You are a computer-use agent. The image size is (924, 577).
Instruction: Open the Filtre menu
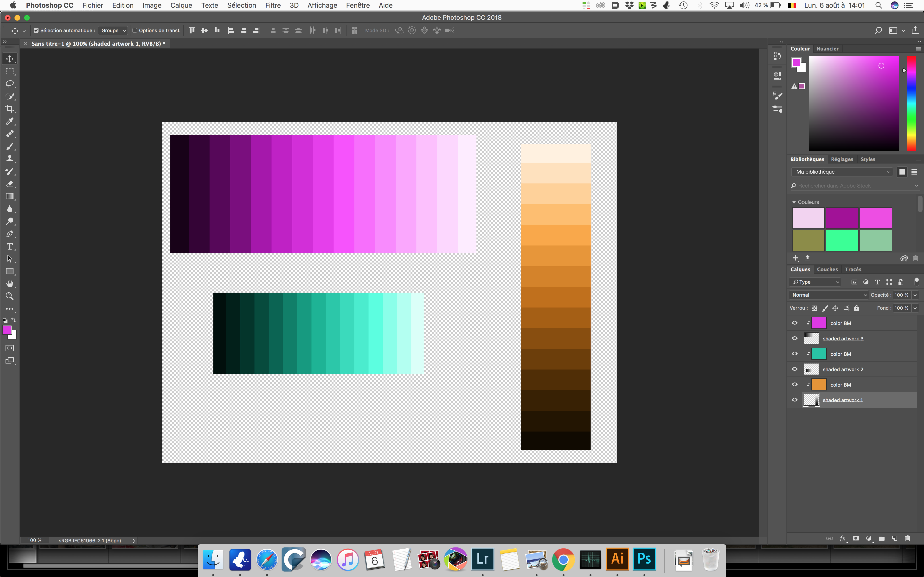273,5
